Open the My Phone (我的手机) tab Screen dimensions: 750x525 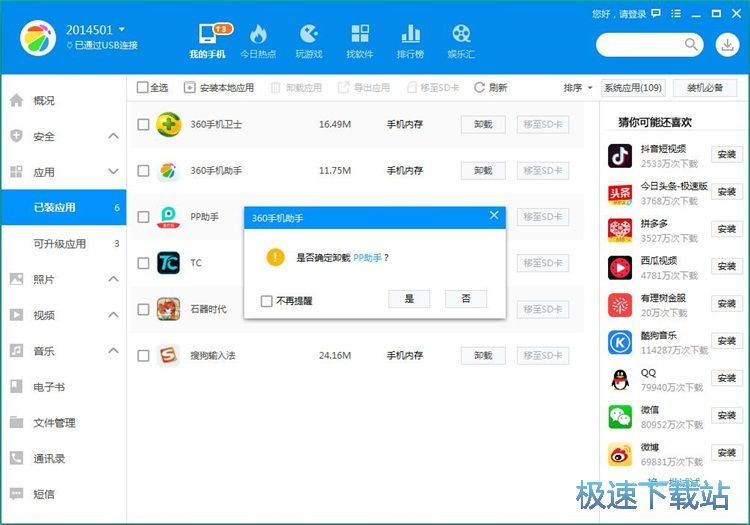208,42
